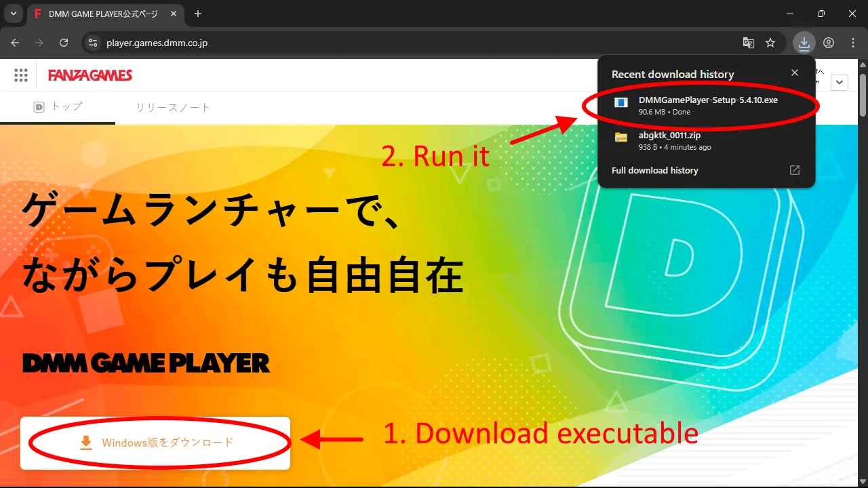Go forward to the next page
This screenshot has width=868, height=488.
[x=39, y=43]
